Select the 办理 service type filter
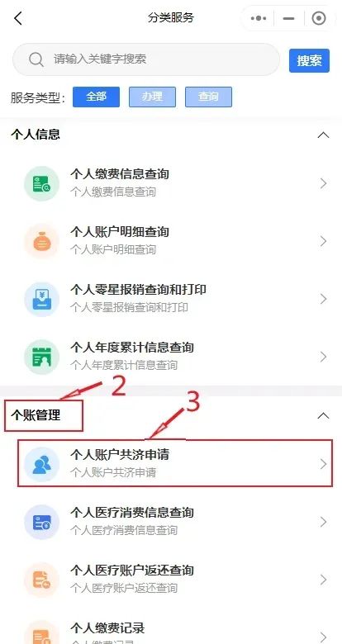342x644 pixels. (x=153, y=97)
